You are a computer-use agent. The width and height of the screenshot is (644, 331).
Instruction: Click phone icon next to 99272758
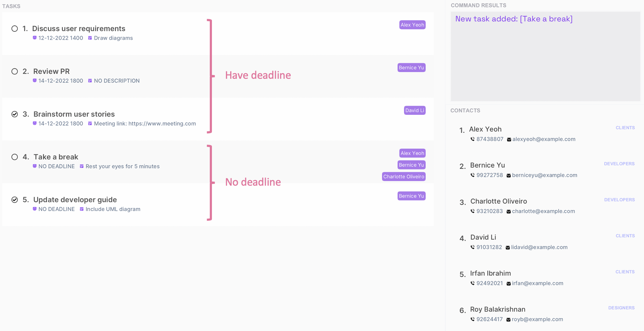tap(473, 175)
